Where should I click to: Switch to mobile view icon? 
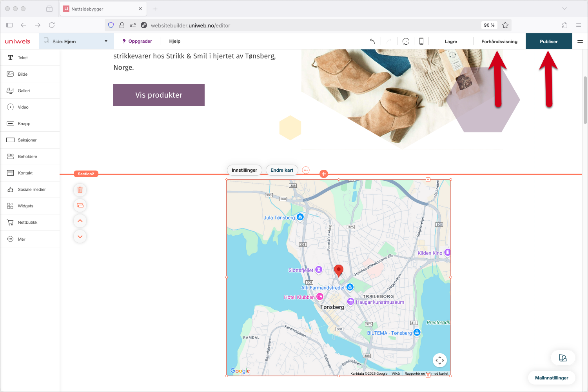pos(421,41)
